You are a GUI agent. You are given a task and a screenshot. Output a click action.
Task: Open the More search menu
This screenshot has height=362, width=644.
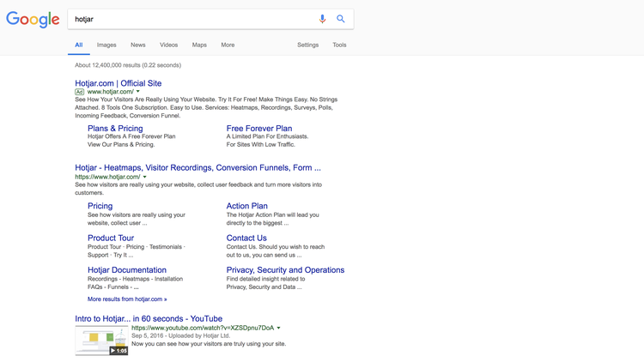tap(228, 45)
